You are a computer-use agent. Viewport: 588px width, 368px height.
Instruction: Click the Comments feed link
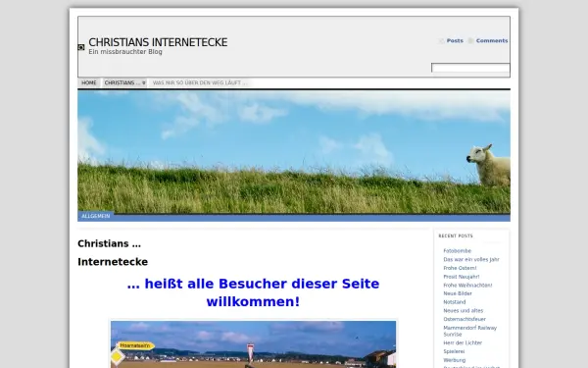pyautogui.click(x=492, y=40)
